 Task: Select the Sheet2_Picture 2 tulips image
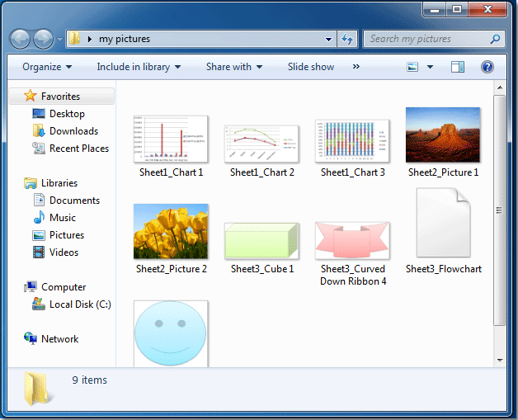pos(171,232)
